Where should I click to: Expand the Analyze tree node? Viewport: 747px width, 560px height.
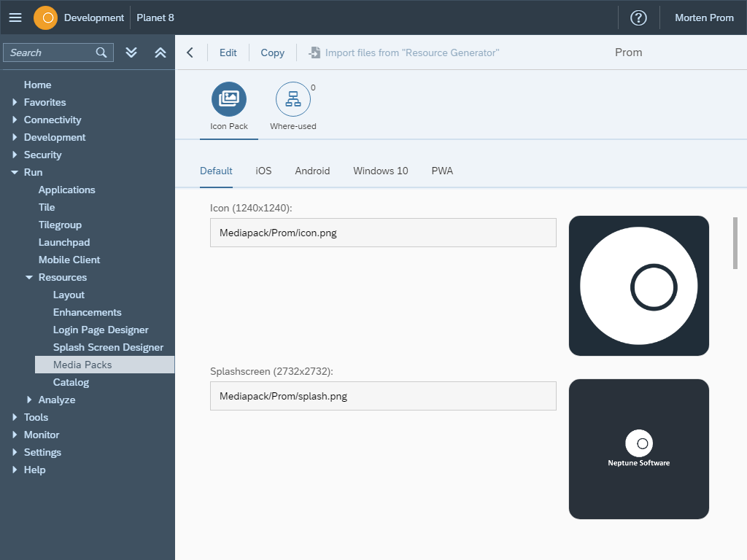(29, 400)
